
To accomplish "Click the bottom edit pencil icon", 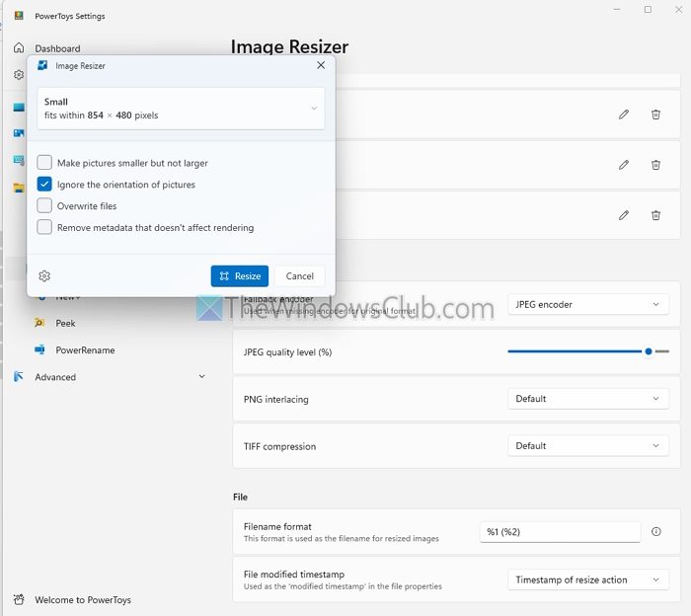I will 624,215.
